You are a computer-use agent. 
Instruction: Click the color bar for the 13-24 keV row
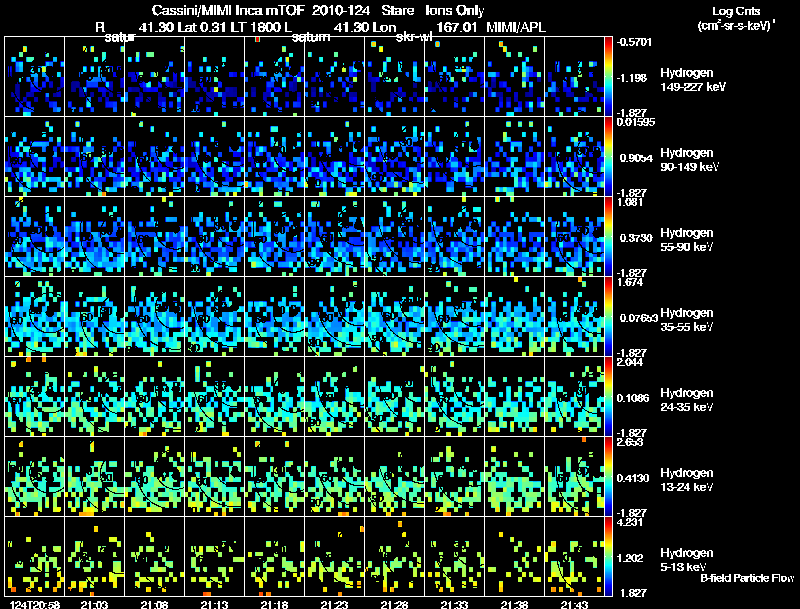(608, 477)
